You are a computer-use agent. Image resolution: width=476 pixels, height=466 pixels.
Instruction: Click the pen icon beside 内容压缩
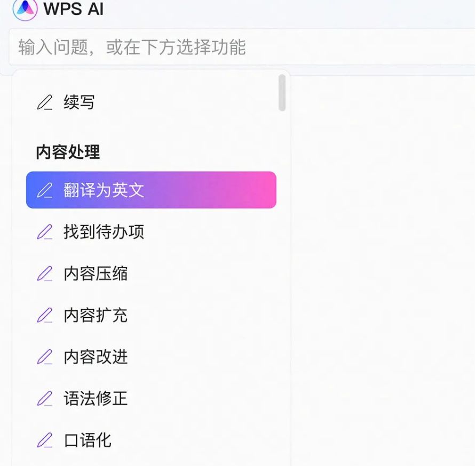(x=45, y=274)
